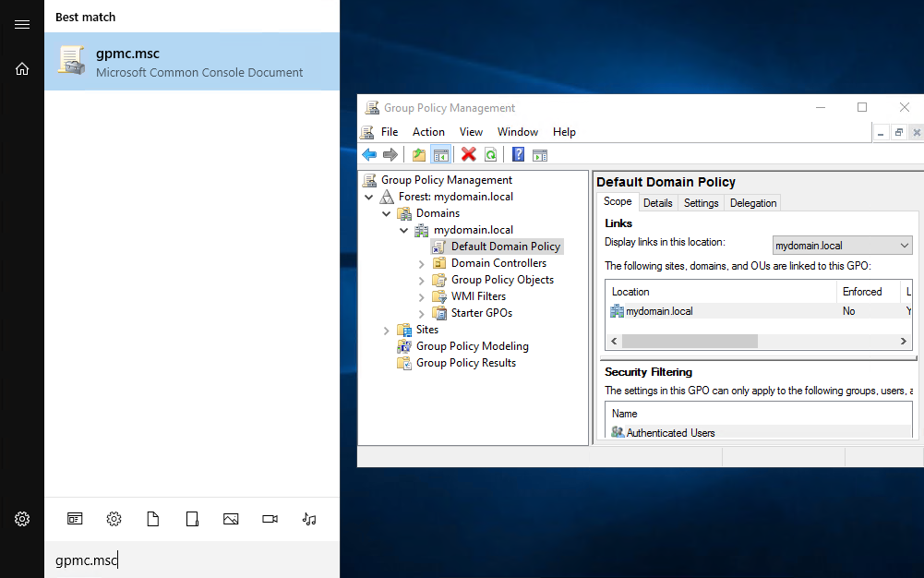Filter search by Videos icon
Viewport: 924px width, 578px height.
coord(270,519)
